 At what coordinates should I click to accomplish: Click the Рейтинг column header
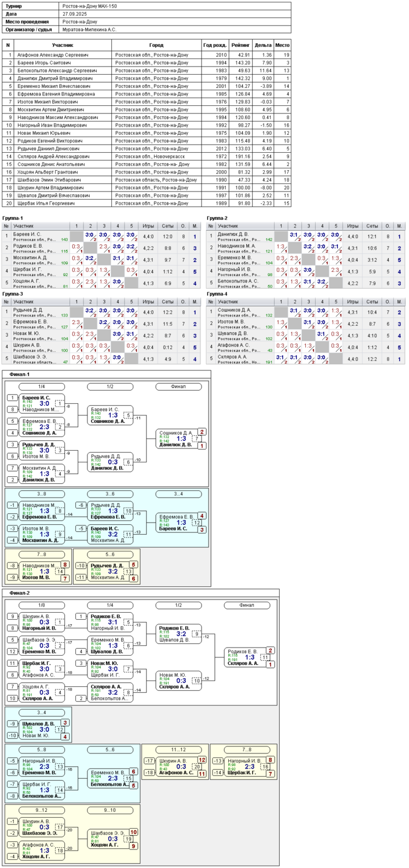coord(240,45)
